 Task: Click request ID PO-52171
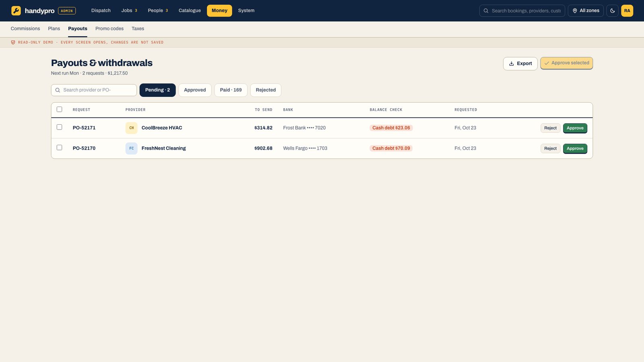[84, 128]
